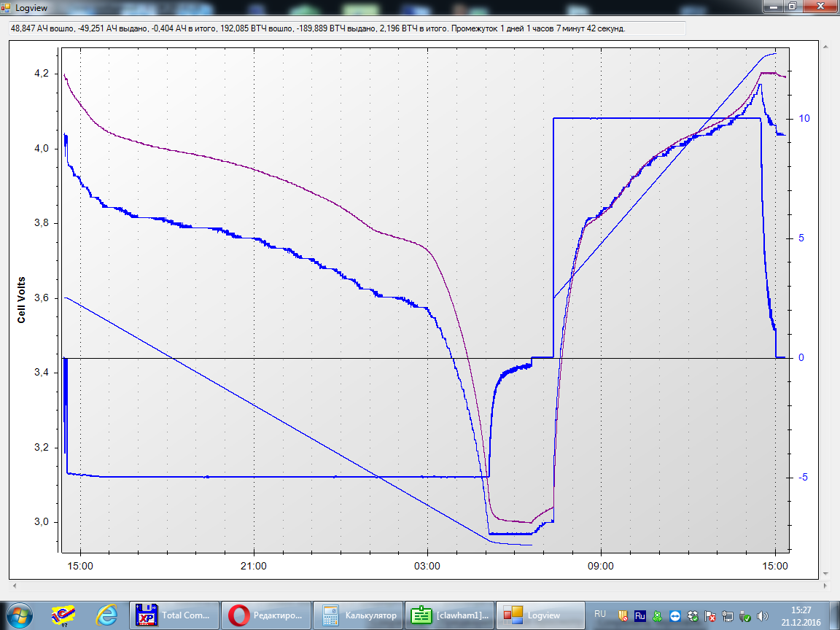Switch to the Total Commander window
The width and height of the screenshot is (840, 630).
point(174,615)
